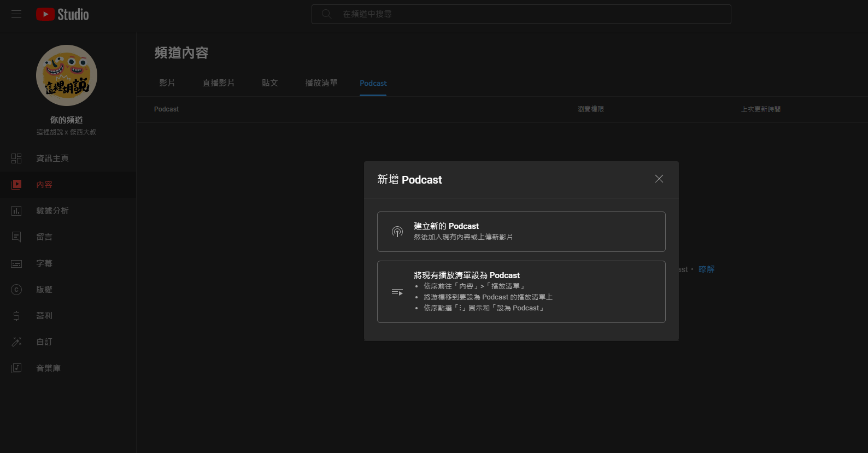Go to 數據分析 page

[x=68, y=211]
